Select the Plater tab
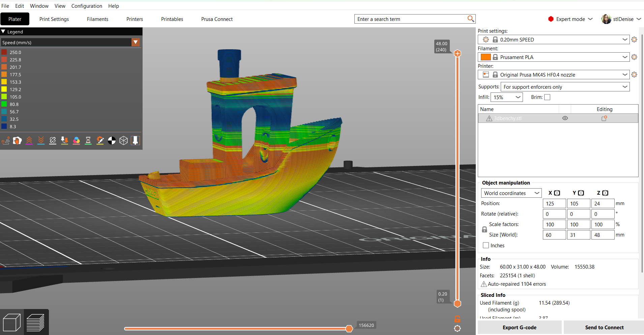644x335 pixels. pyautogui.click(x=15, y=19)
